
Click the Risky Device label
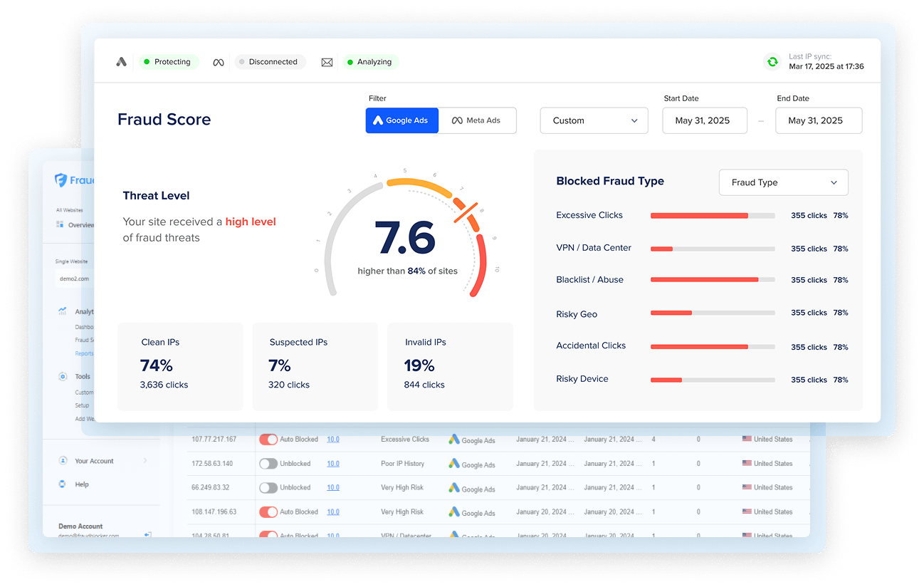coord(582,379)
